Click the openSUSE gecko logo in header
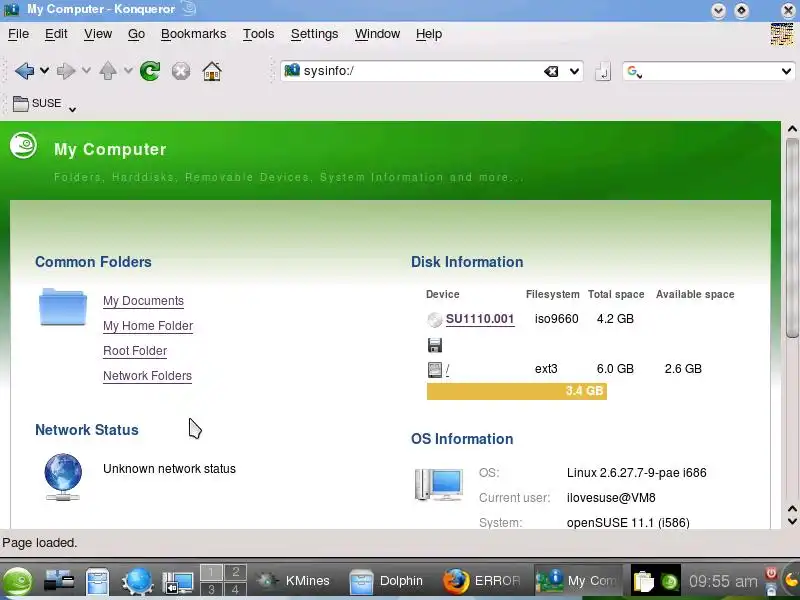 23,145
